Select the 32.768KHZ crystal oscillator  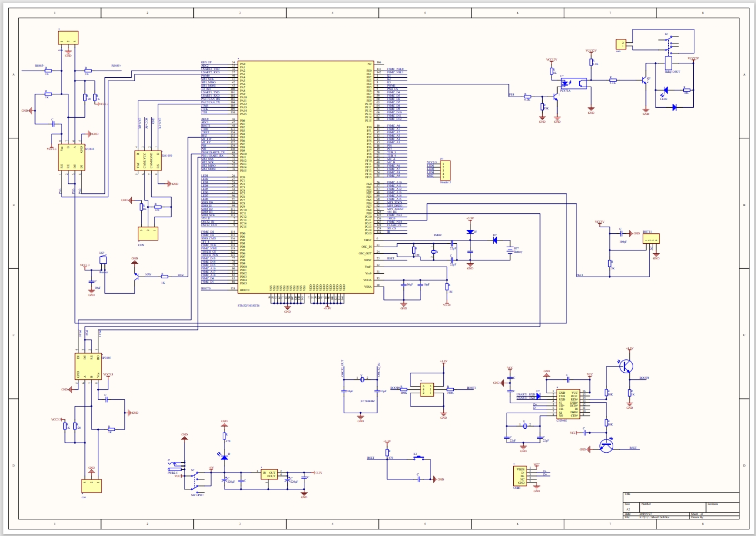(x=362, y=379)
